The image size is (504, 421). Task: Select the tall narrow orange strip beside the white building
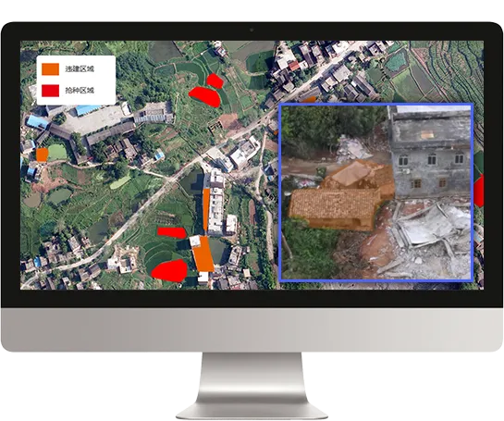pos(206,209)
